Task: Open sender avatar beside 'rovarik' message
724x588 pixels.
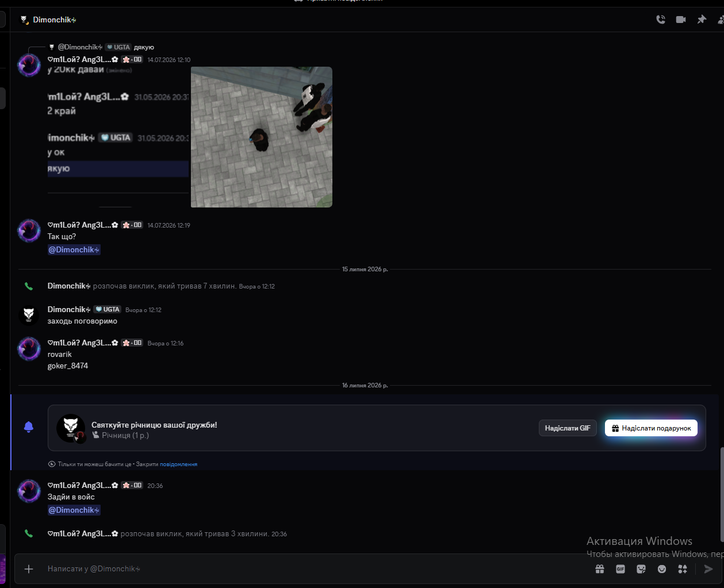Action: point(29,349)
